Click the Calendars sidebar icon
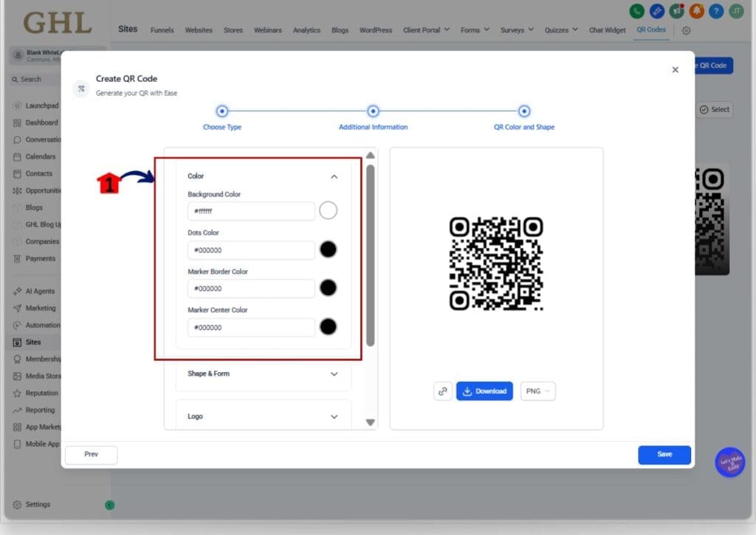This screenshot has width=756, height=535. (18, 156)
